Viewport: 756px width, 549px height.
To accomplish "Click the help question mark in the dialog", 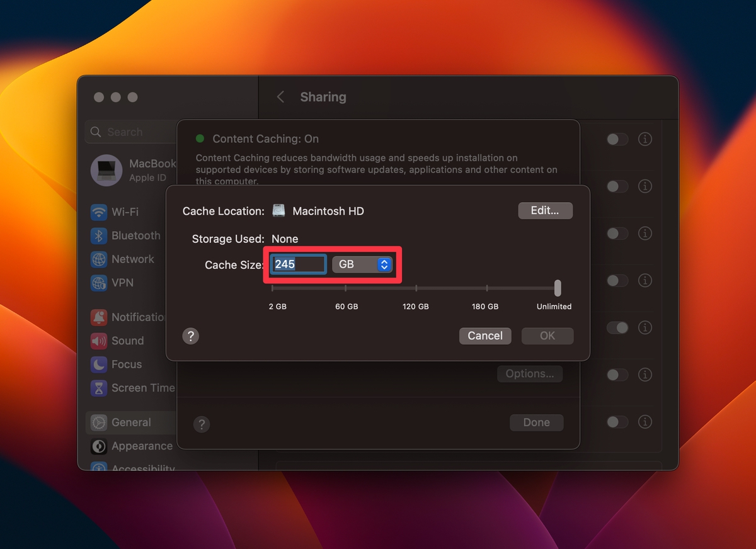I will click(190, 336).
